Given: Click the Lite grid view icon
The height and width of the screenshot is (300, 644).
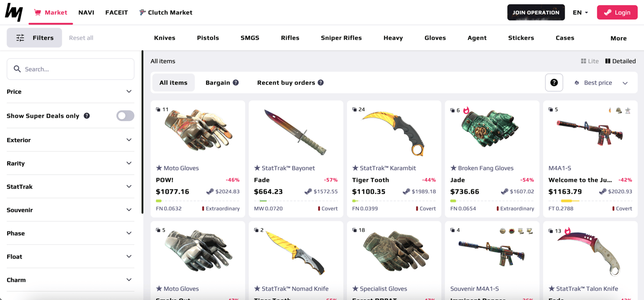Looking at the screenshot, I should (584, 61).
